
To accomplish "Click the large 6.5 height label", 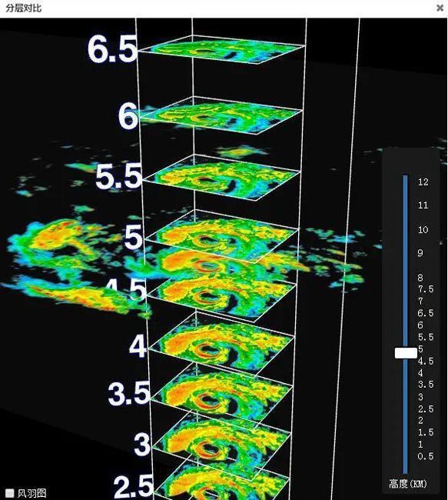I will click(112, 48).
